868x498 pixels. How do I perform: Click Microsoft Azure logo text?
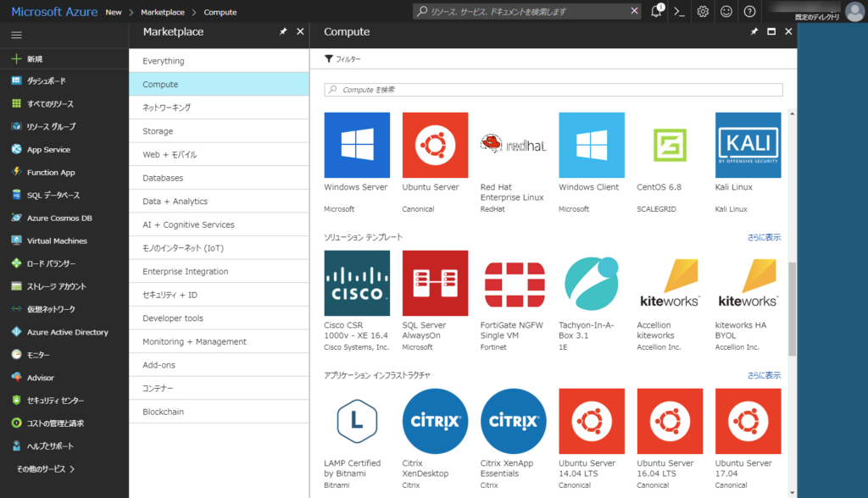(x=54, y=12)
